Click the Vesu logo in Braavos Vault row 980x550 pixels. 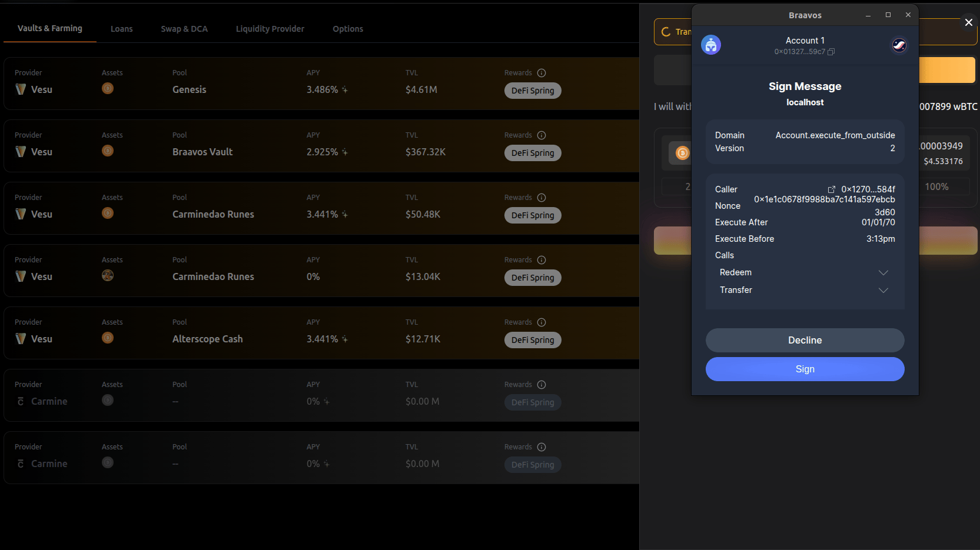(21, 152)
